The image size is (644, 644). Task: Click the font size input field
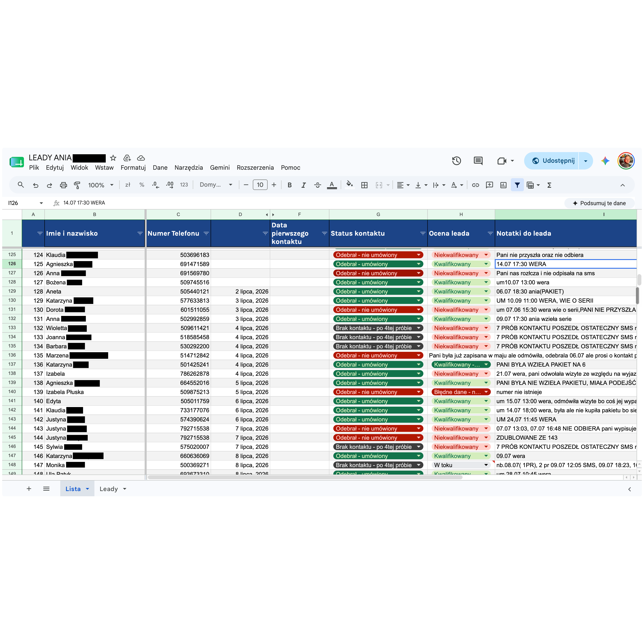(x=260, y=185)
